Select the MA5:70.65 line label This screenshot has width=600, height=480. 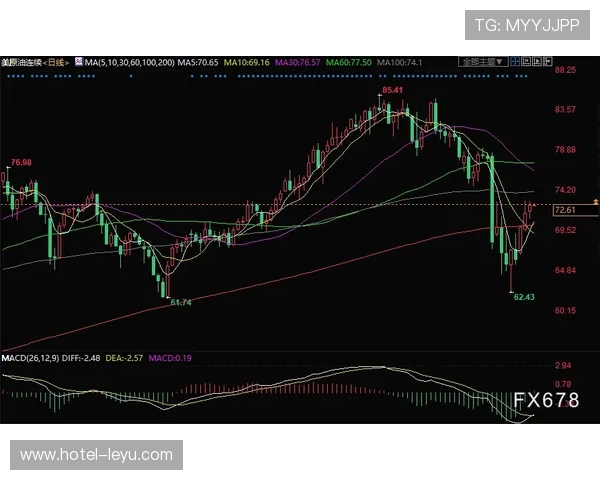pyautogui.click(x=200, y=62)
